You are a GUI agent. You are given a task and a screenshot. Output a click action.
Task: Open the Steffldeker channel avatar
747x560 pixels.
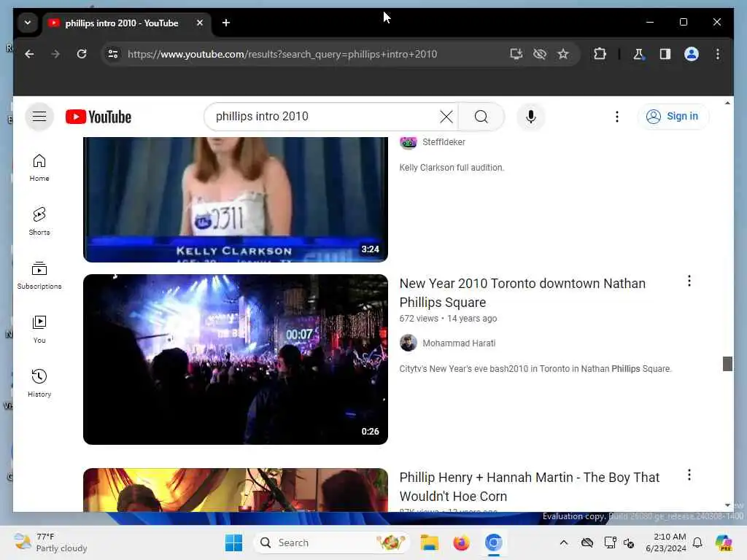[409, 142]
